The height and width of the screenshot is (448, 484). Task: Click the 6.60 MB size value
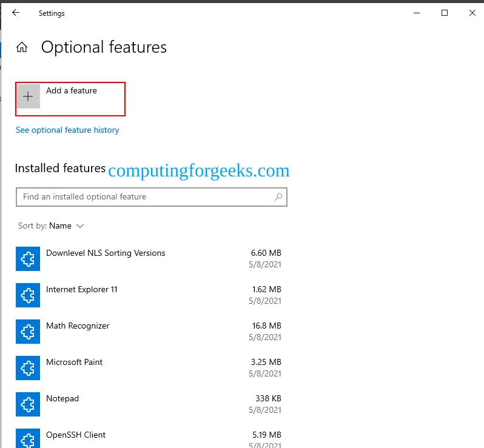[266, 253]
